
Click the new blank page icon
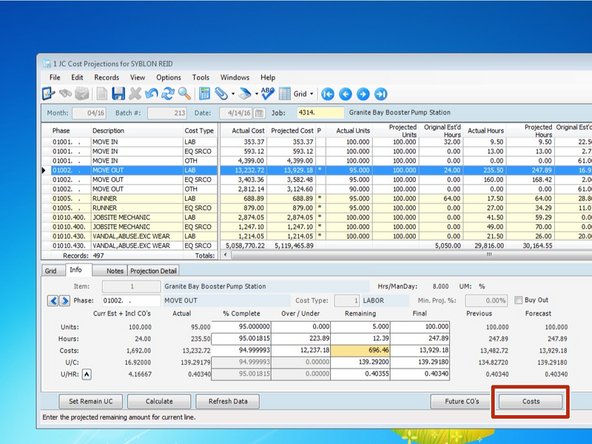coord(102,94)
